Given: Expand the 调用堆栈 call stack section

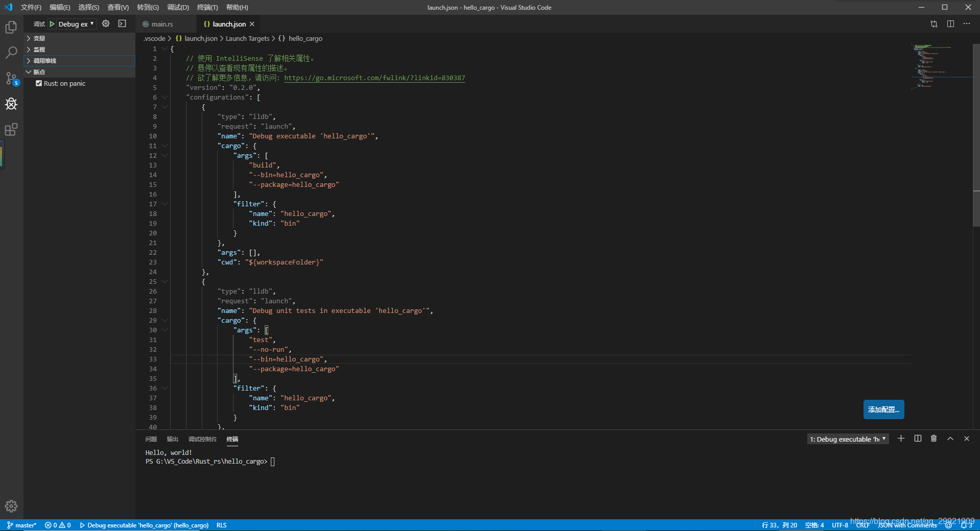Looking at the screenshot, I should click(79, 61).
